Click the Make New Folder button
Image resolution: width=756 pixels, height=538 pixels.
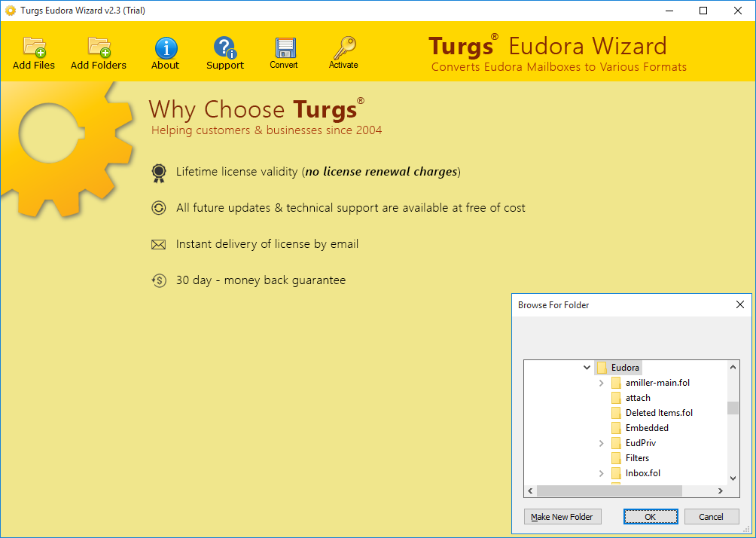click(x=562, y=517)
